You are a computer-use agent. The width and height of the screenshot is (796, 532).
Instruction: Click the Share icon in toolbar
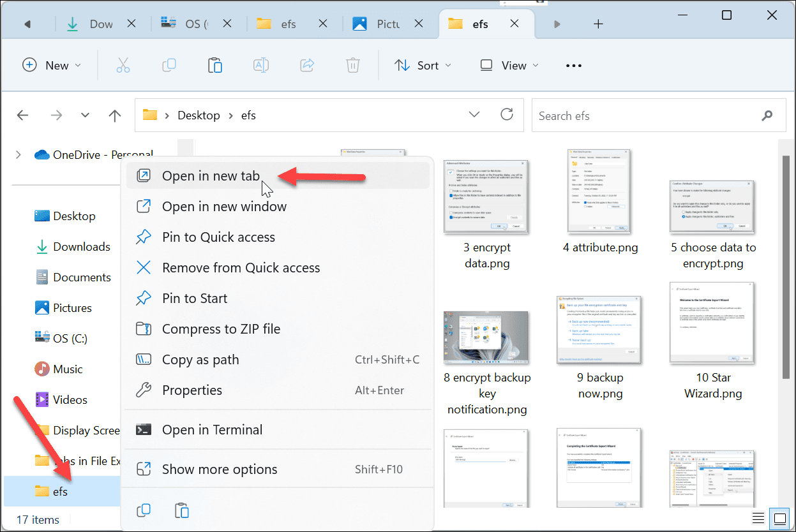click(307, 65)
